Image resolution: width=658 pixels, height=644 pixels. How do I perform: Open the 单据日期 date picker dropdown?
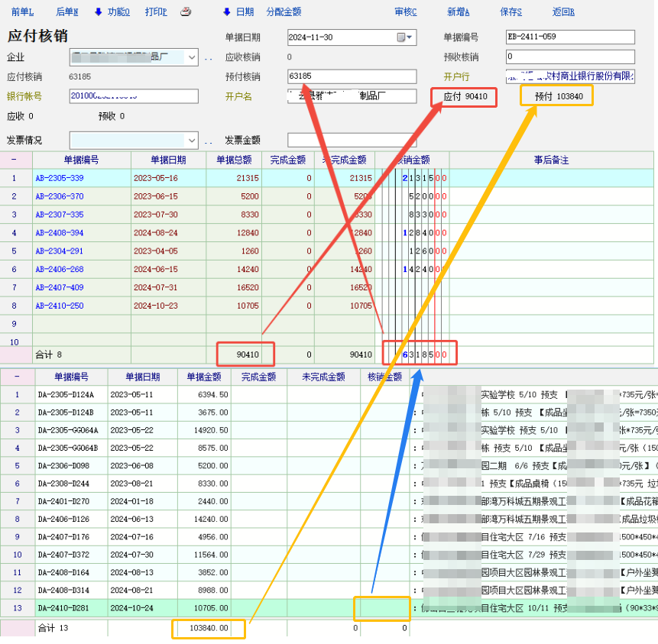click(x=410, y=37)
